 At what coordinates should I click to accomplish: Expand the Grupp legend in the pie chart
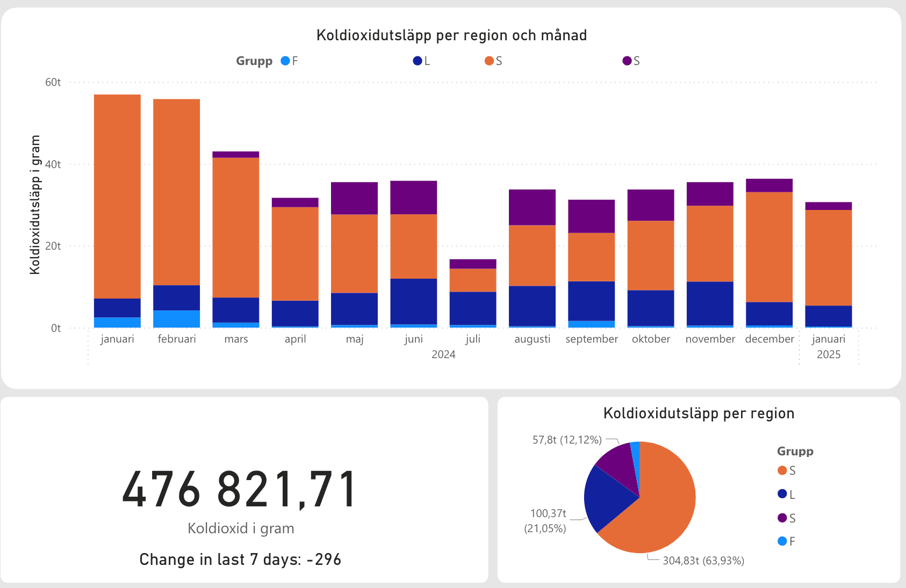tap(795, 451)
